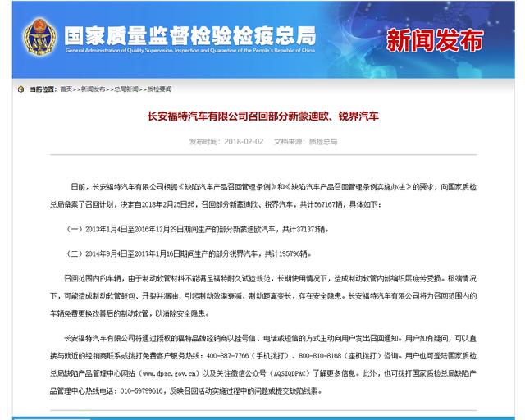Image resolution: width=525 pixels, height=420 pixels.
Task: Click the WeChat account name AQSIQDPAC
Action: [290, 373]
